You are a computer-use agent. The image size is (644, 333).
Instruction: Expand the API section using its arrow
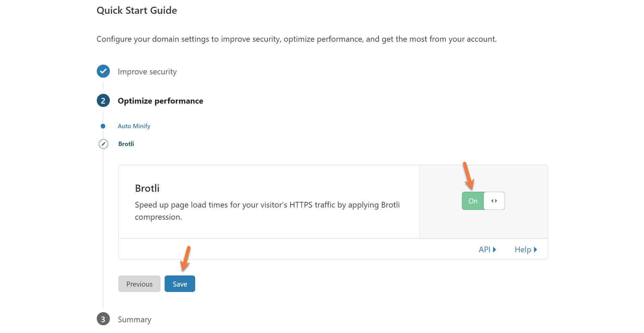(495, 250)
